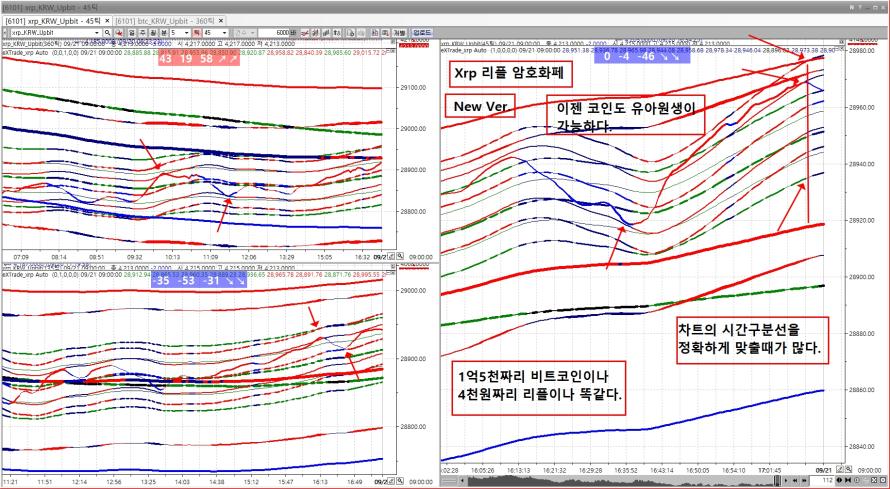Click the red 43 19 58 indicator badge
Image resolution: width=890 pixels, height=489 pixels.
pos(197,58)
